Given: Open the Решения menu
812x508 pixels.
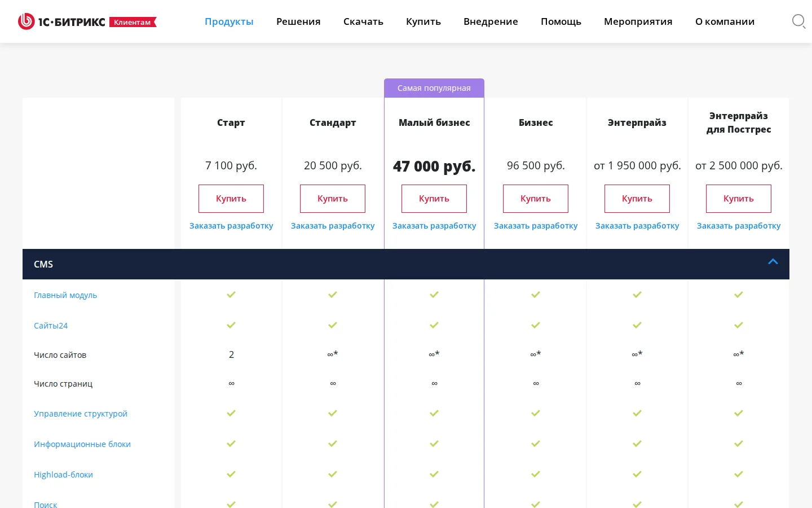Looking at the screenshot, I should (x=298, y=21).
